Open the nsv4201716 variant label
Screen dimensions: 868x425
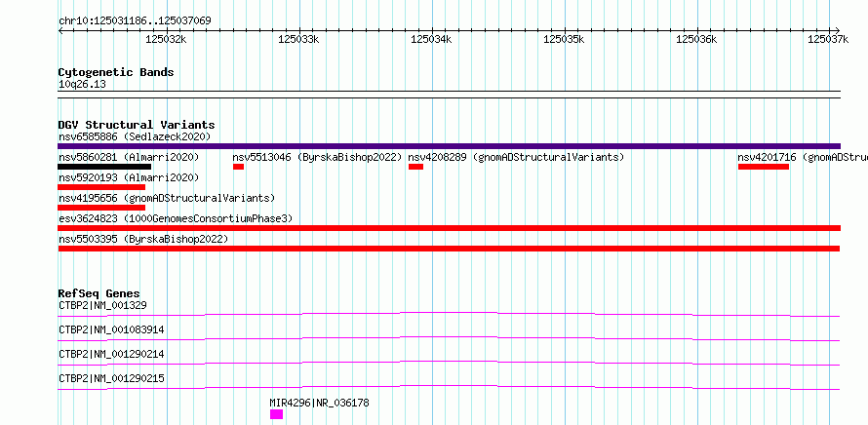(803, 157)
